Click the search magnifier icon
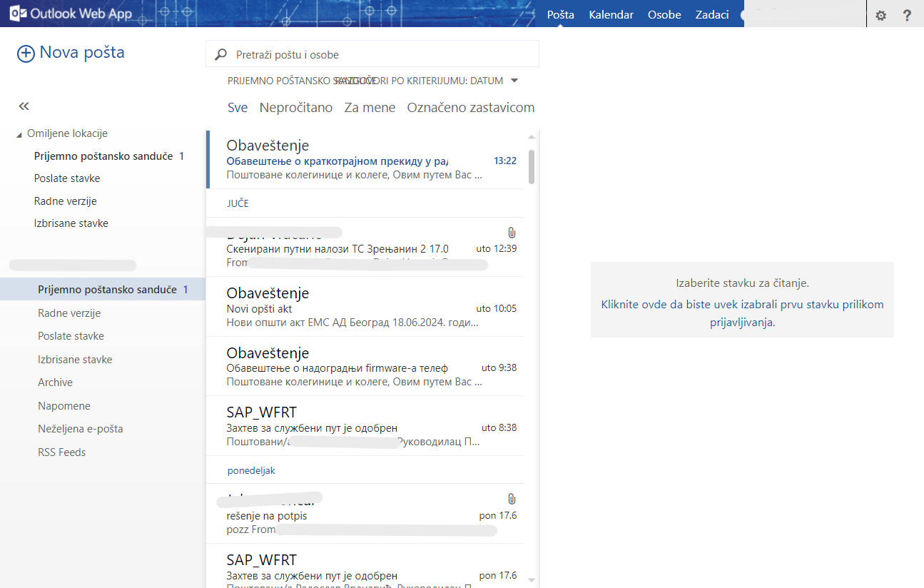This screenshot has height=588, width=924. click(221, 55)
